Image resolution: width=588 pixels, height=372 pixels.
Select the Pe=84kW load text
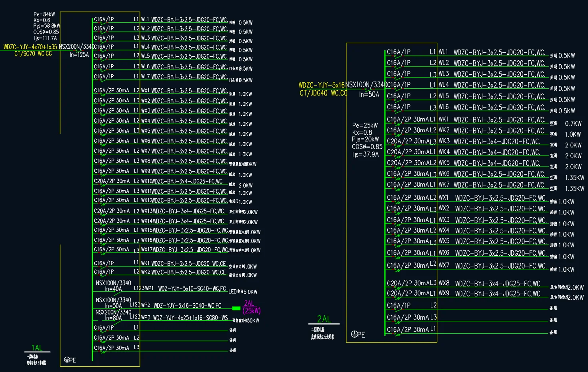click(x=44, y=14)
